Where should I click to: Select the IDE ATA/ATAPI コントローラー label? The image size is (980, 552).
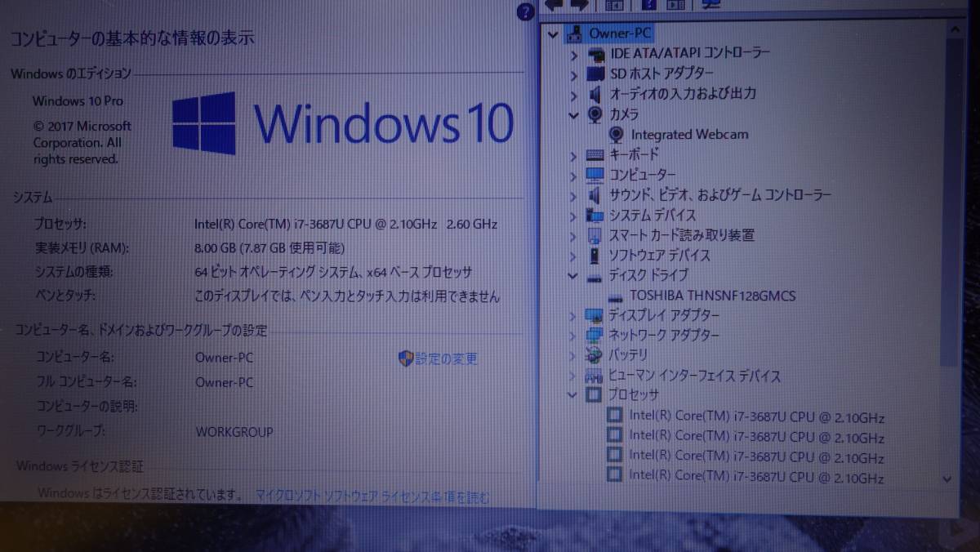[690, 53]
